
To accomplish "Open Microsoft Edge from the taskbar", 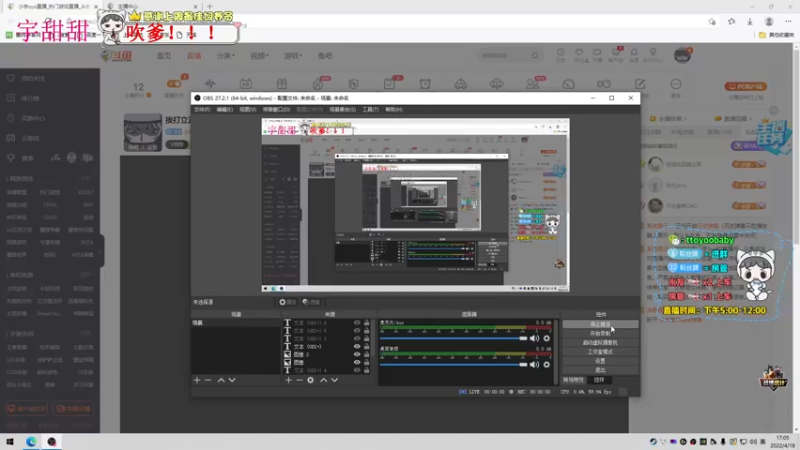I will 31,442.
